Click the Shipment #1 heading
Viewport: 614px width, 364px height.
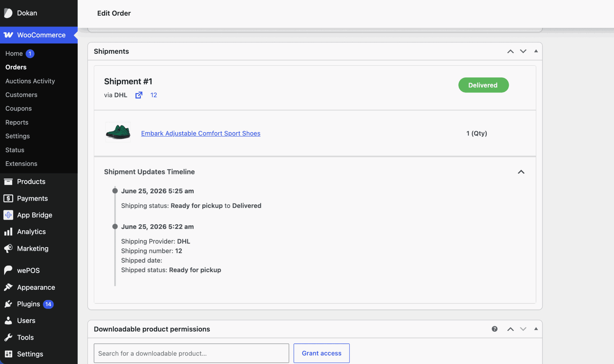click(x=128, y=82)
